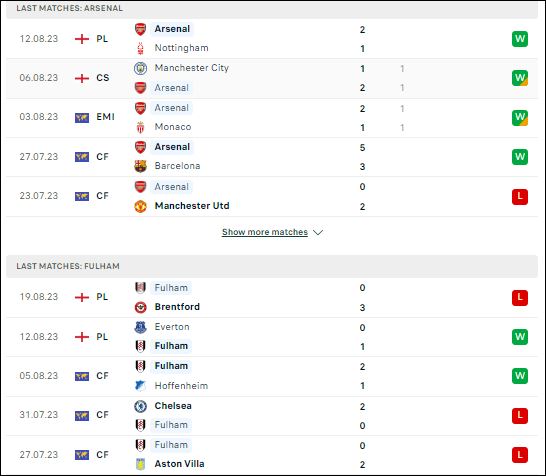
Task: Click the Brentford club crest icon
Action: (140, 307)
